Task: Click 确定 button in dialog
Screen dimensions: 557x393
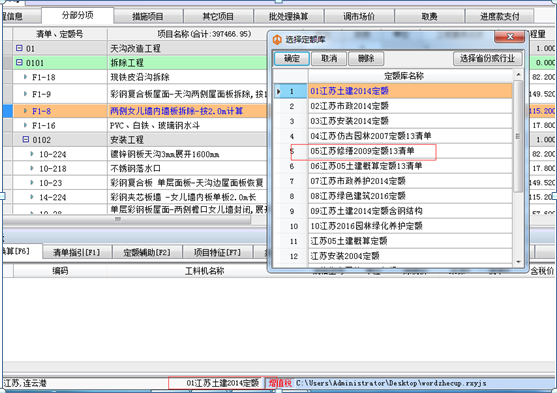Action: coord(292,58)
